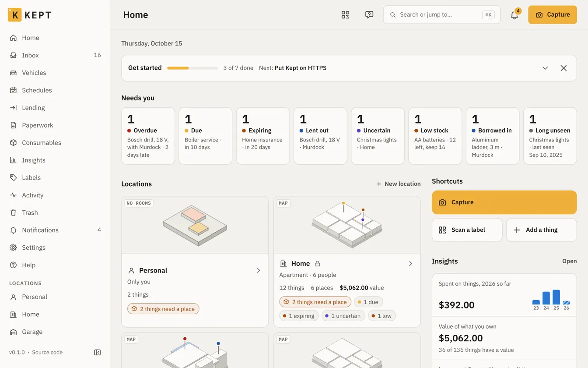Open the help feedback chat icon
This screenshot has height=368, width=588.
[369, 15]
